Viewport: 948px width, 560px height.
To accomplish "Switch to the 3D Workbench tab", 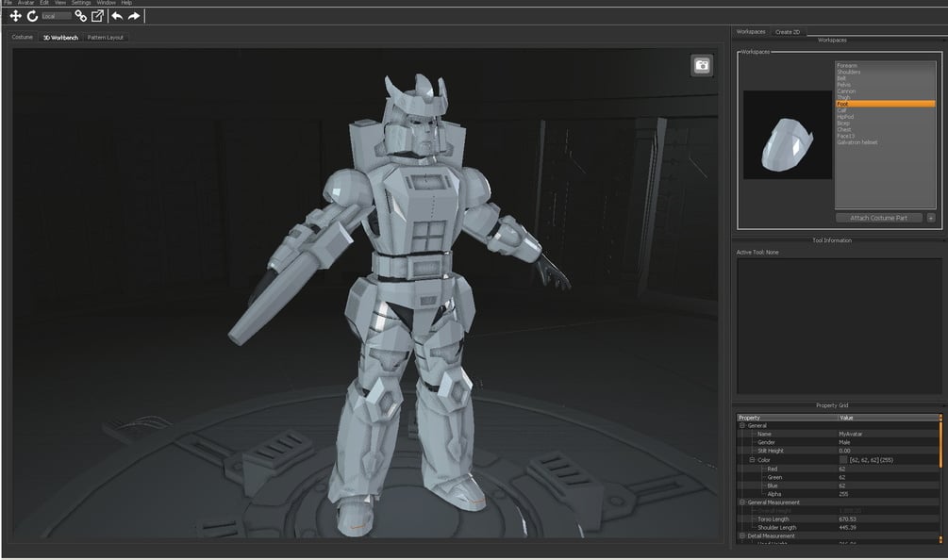I will 60,38.
